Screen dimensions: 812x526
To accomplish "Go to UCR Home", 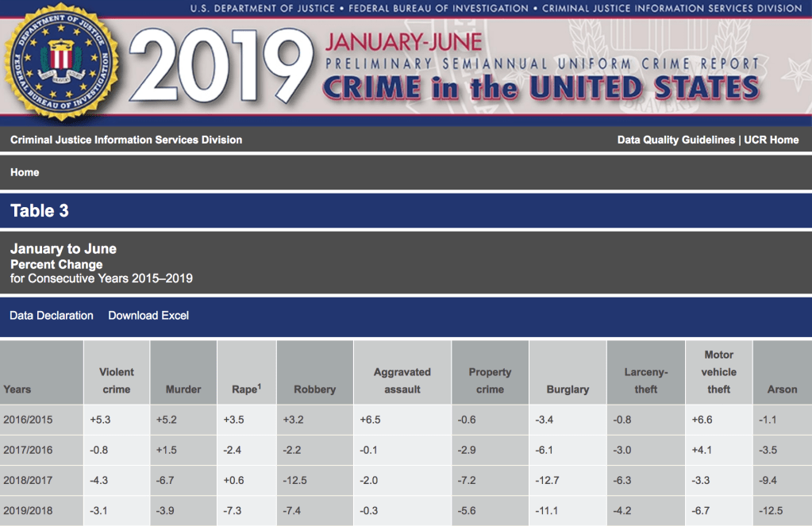I will [771, 140].
